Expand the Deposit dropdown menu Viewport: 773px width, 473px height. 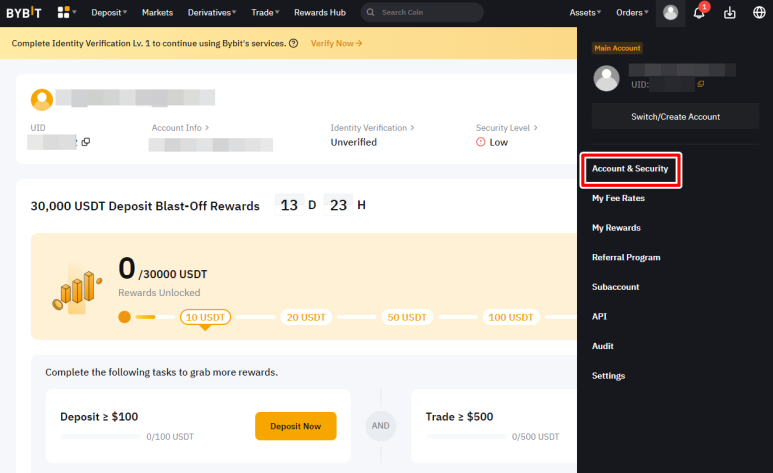(x=109, y=12)
